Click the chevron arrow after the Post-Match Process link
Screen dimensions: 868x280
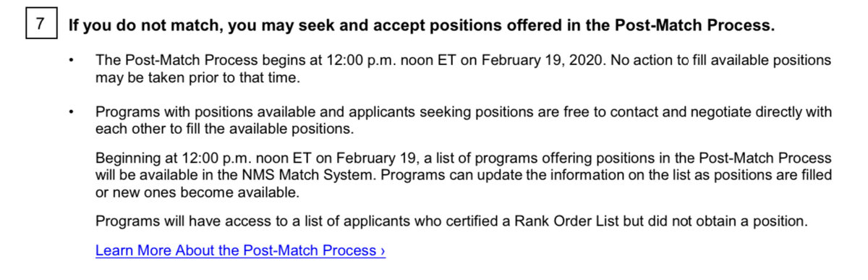pyautogui.click(x=382, y=251)
